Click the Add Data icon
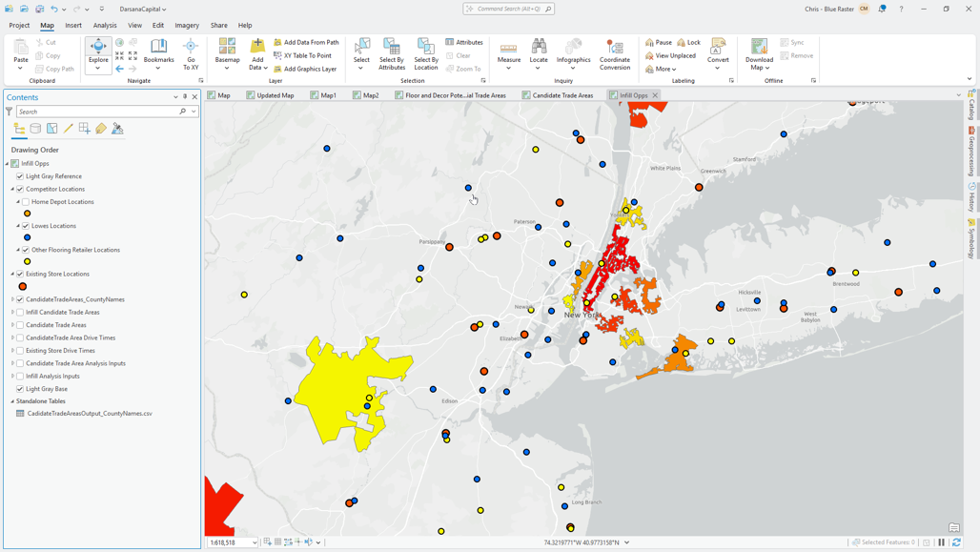This screenshot has height=552, width=980. 256,47
